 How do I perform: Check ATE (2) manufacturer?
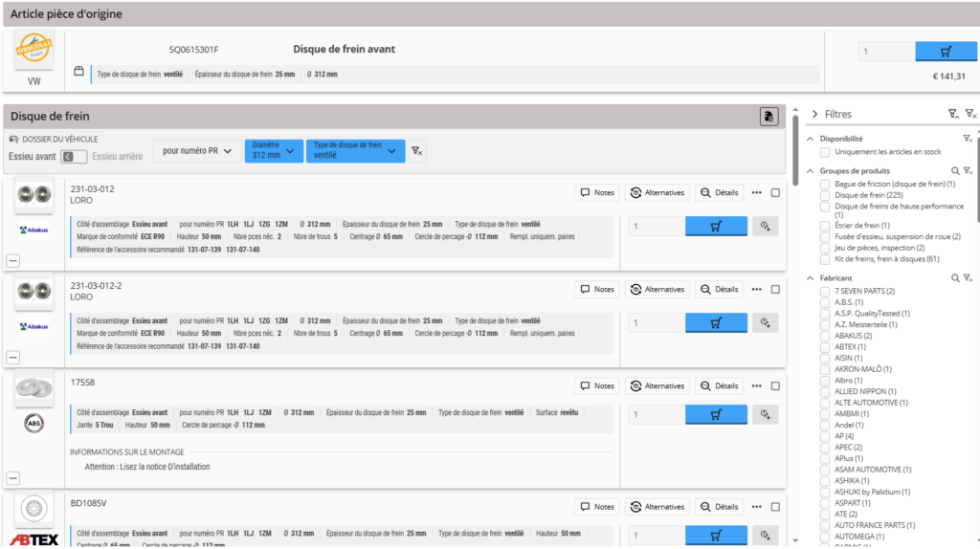tap(825, 514)
